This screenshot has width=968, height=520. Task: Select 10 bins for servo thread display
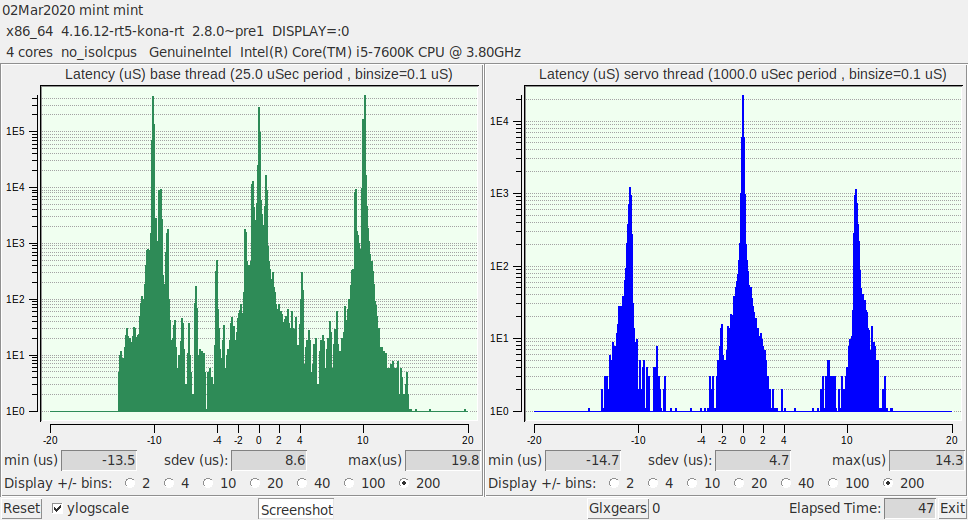[692, 483]
